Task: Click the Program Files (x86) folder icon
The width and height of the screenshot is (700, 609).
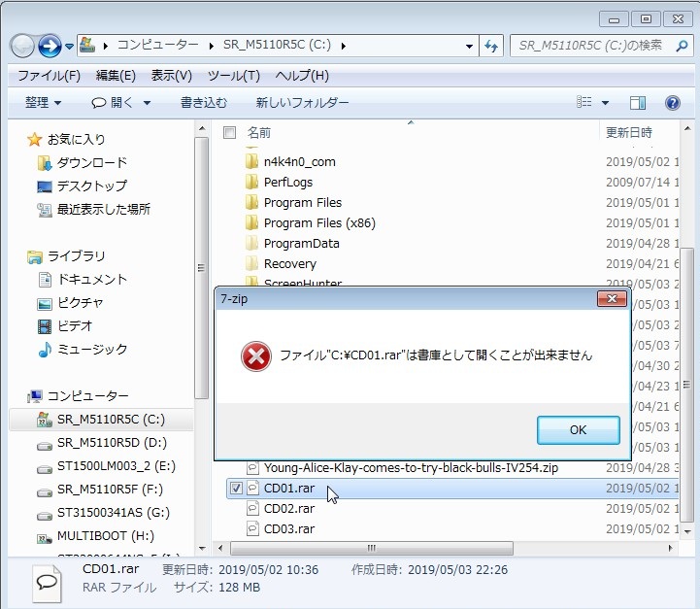Action: tap(251, 222)
